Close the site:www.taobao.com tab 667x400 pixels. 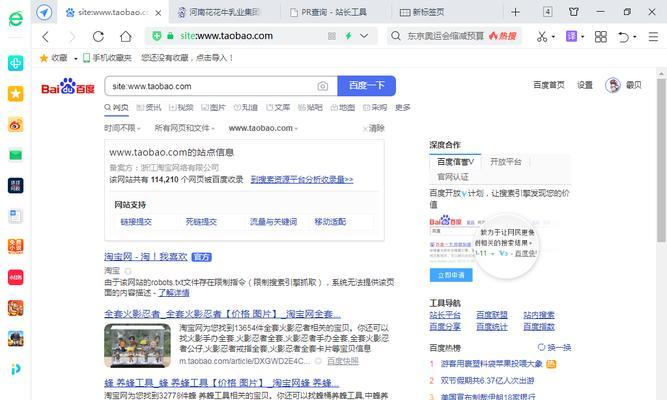(x=158, y=13)
